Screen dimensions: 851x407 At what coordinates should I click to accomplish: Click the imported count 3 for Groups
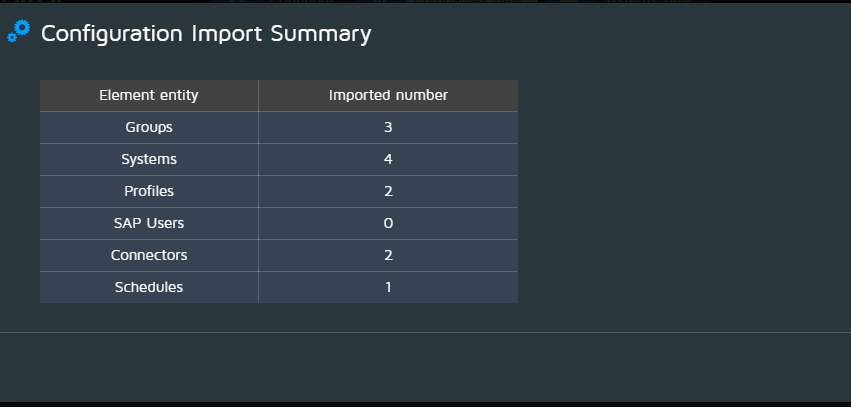388,128
